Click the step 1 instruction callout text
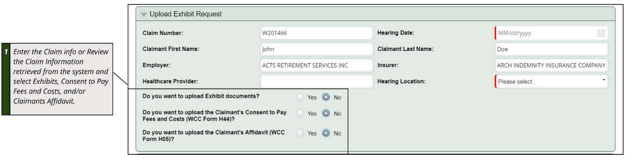This screenshot has height=163, width=644. [x=61, y=77]
